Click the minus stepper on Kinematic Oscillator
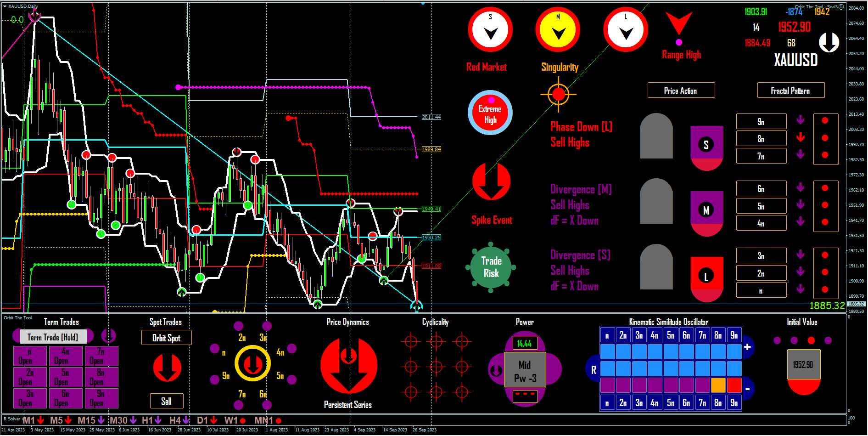 [747, 389]
